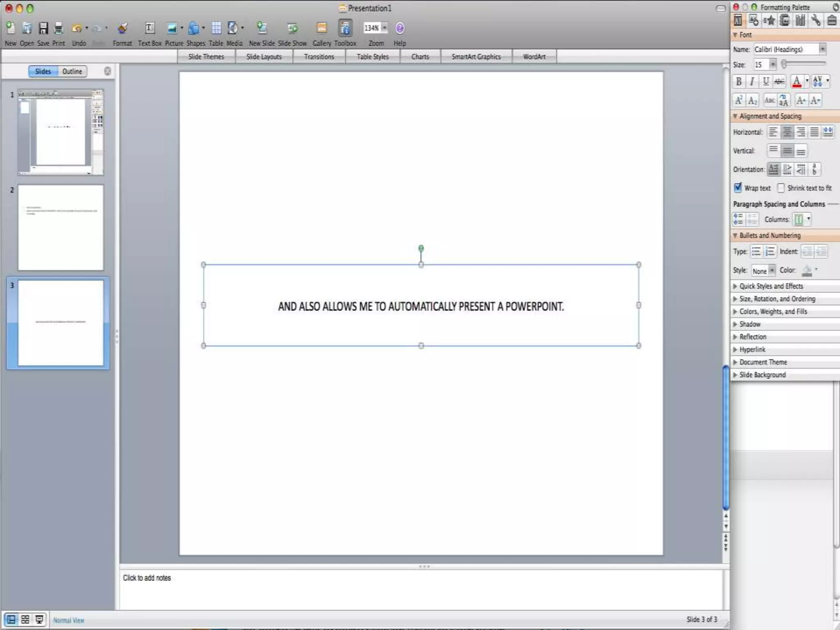Image resolution: width=840 pixels, height=630 pixels.
Task: Open the Transitions tab
Action: coord(319,57)
